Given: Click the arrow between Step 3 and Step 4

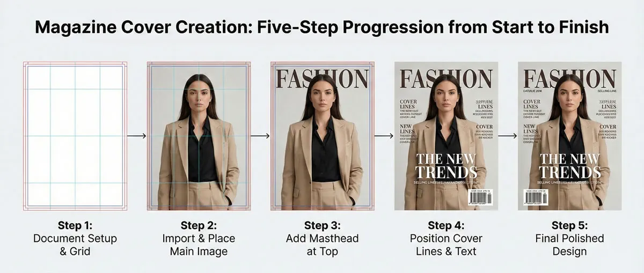Looking at the screenshot, I should (384, 136).
